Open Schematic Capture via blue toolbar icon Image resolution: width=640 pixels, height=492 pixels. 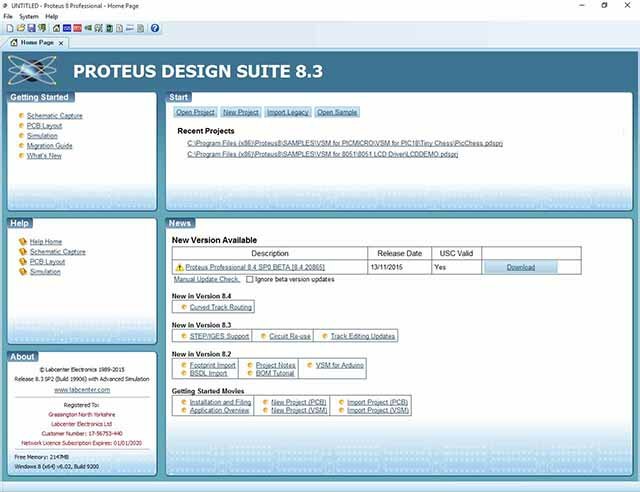pos(67,28)
